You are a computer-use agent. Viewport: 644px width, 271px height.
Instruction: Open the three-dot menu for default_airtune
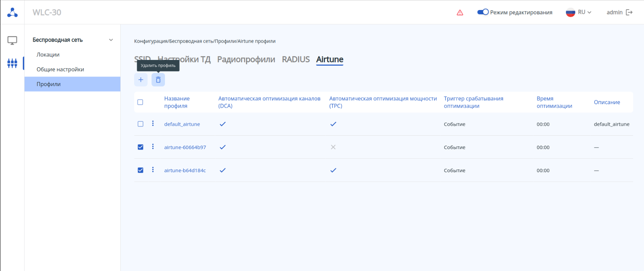pos(153,123)
